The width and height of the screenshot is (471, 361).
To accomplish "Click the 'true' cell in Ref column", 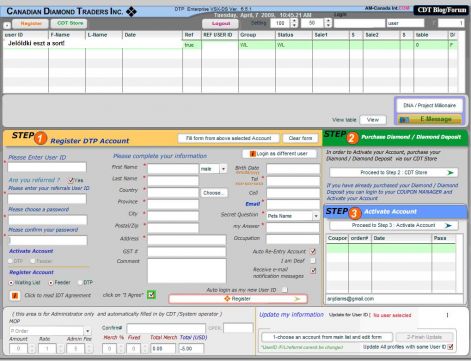I will pyautogui.click(x=192, y=45).
